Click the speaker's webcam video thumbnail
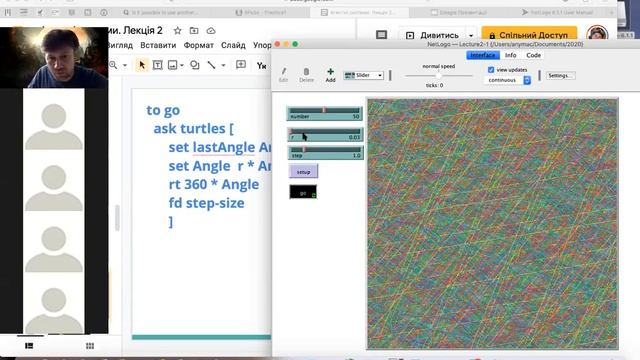The height and width of the screenshot is (360, 640). coord(54,57)
